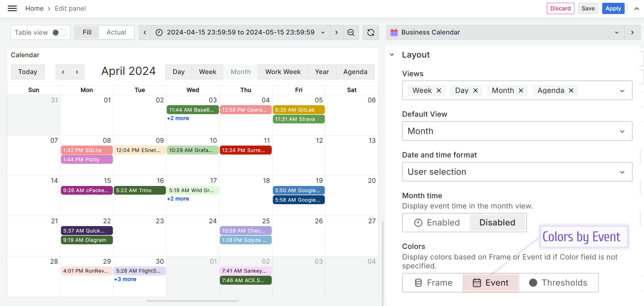
Task: Shift time range forward with right arrow
Action: click(x=336, y=32)
